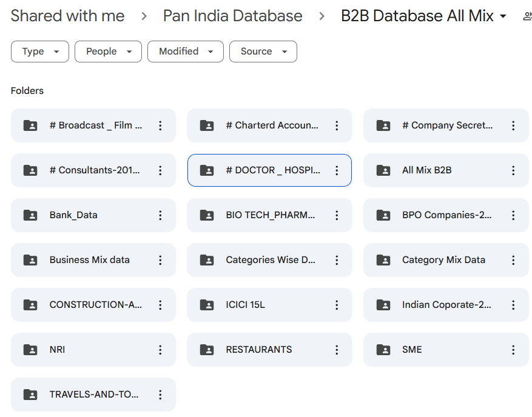Click the shared folder icon of SME

(383, 350)
